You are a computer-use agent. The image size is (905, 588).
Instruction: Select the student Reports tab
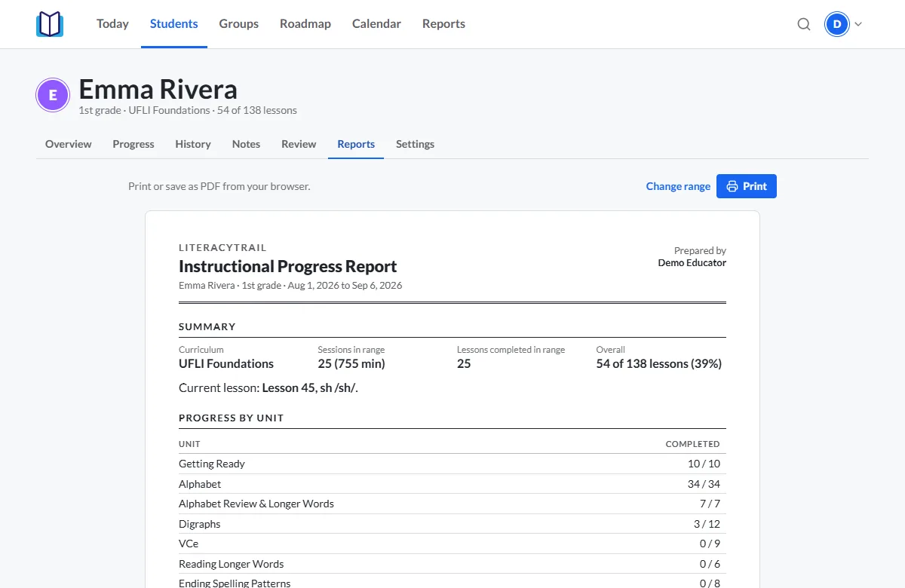click(356, 144)
